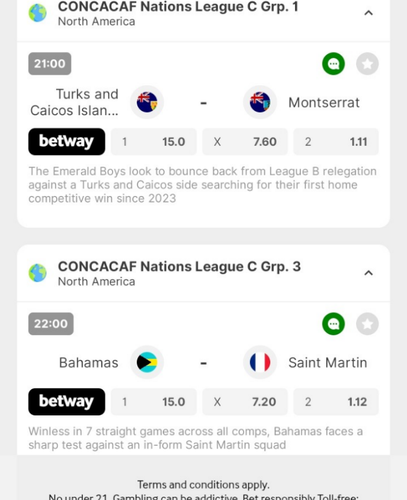Image resolution: width=407 pixels, height=500 pixels.
Task: Open the CONCACAF Nations League C Grp. 3 title
Action: pos(179,267)
